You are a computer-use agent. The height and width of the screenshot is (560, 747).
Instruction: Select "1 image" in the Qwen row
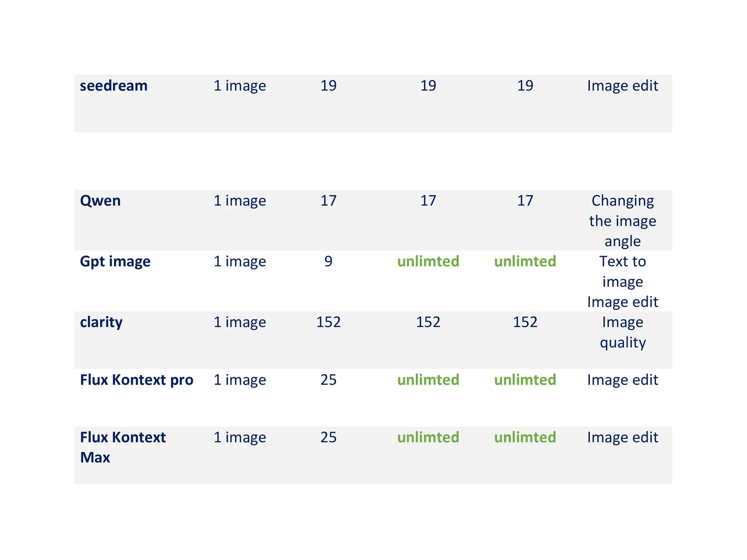(x=240, y=201)
